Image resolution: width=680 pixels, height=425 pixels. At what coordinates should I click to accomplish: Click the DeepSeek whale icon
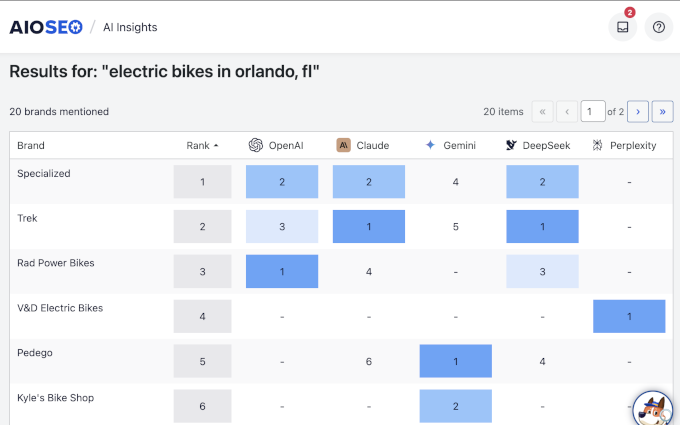tap(511, 145)
